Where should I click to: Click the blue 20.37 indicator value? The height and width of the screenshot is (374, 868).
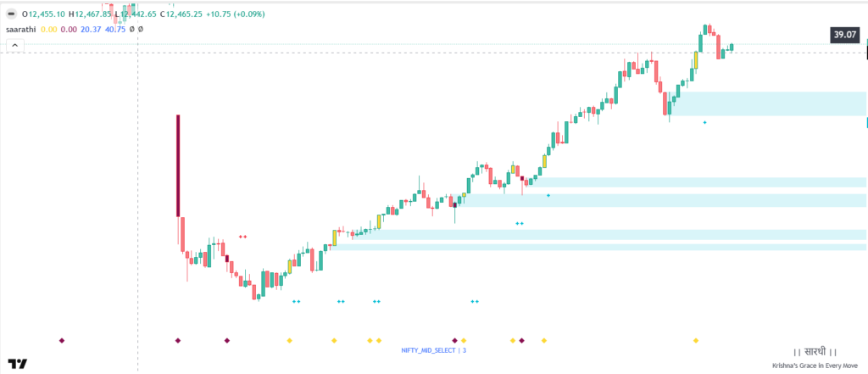[x=91, y=29]
